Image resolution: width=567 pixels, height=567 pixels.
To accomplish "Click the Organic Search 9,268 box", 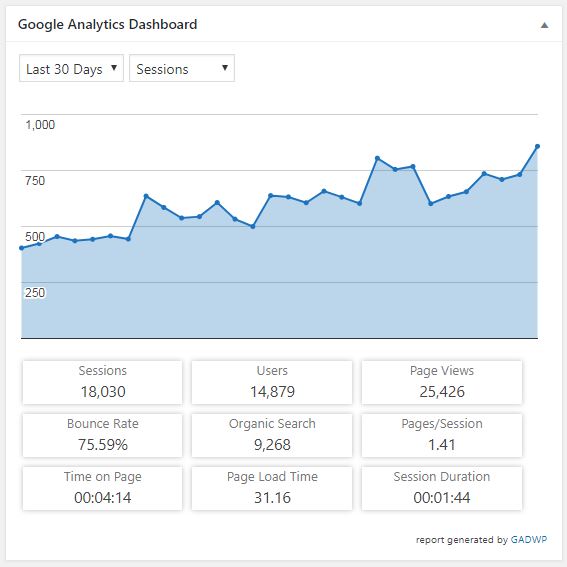I will tap(272, 435).
